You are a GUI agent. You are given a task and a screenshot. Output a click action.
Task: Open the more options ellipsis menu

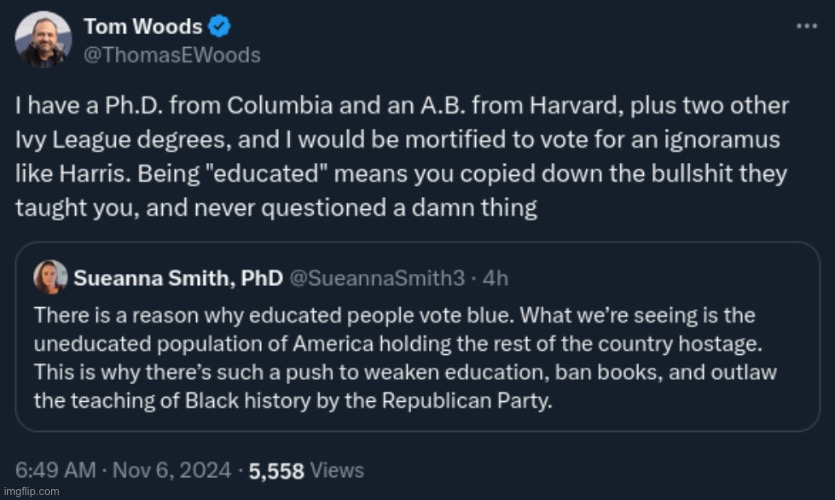806,27
